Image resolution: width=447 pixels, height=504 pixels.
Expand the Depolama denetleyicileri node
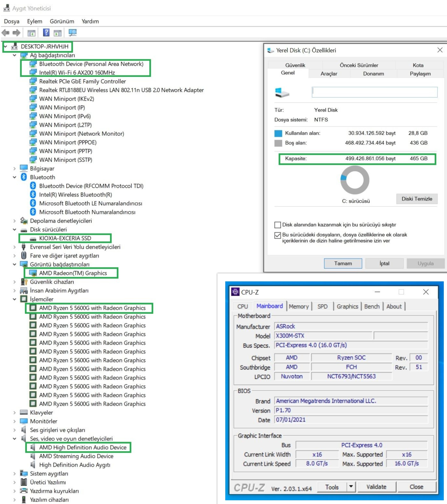pyautogui.click(x=15, y=221)
